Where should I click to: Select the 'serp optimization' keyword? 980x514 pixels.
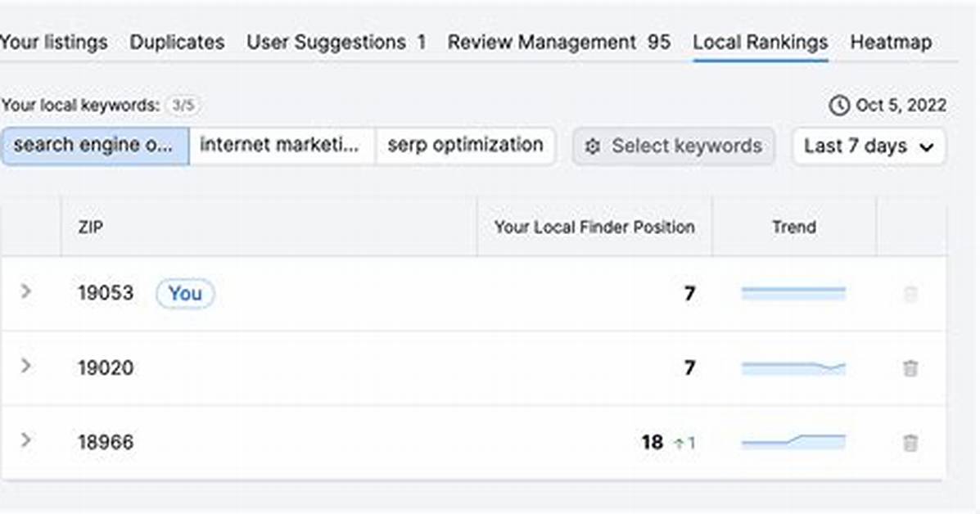[x=465, y=146]
